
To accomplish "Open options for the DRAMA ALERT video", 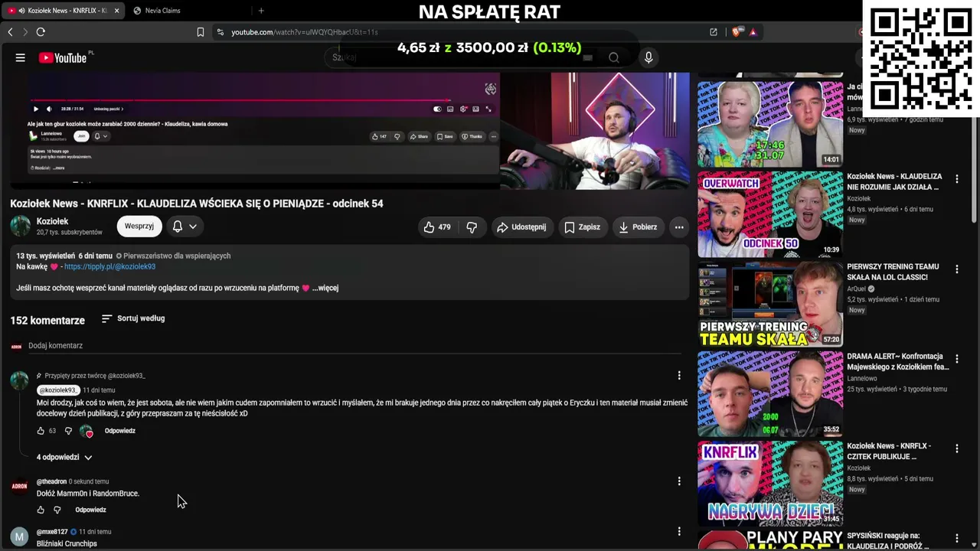I will point(956,358).
